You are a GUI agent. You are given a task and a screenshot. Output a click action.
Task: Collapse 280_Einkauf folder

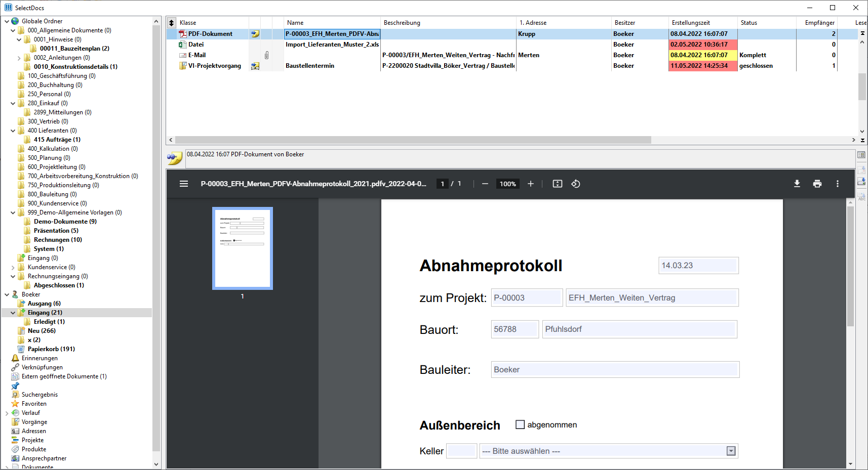click(x=13, y=103)
